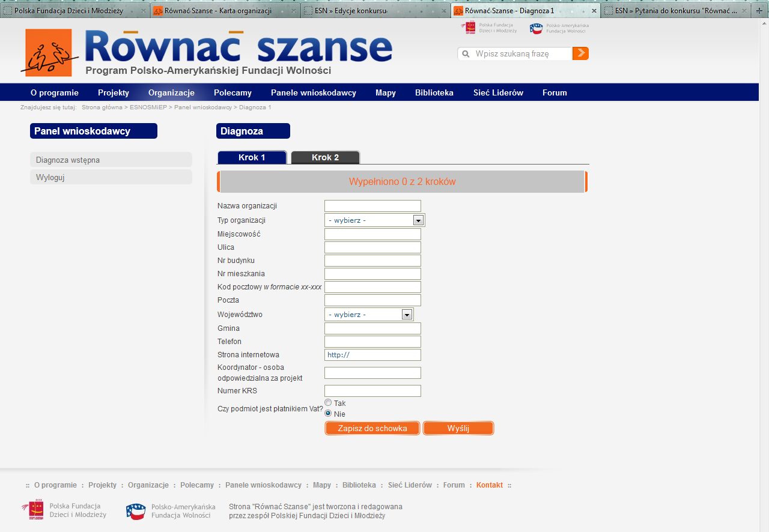The height and width of the screenshot is (532, 769).
Task: Click Panel wnioskodawcy in the breadcrumb
Action: (203, 107)
